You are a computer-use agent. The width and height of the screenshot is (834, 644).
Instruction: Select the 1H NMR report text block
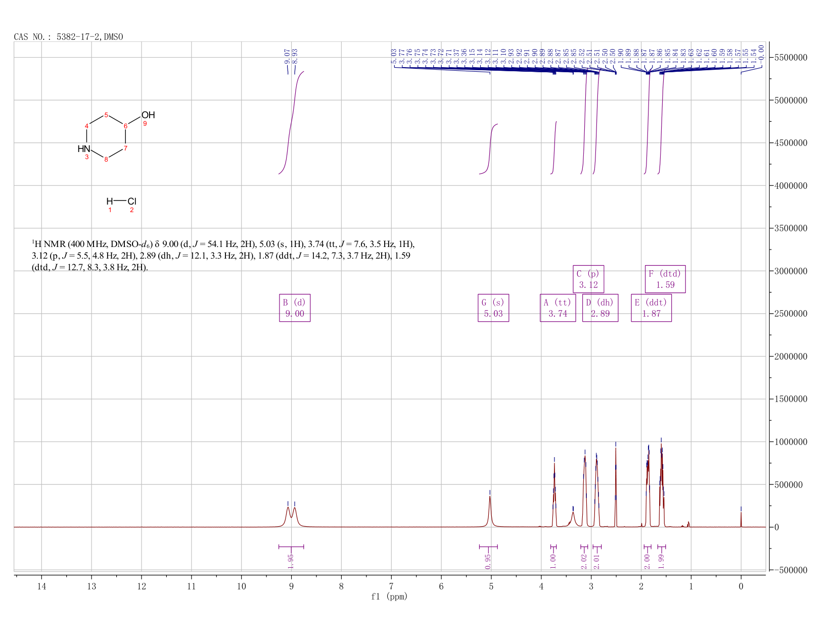pos(223,256)
